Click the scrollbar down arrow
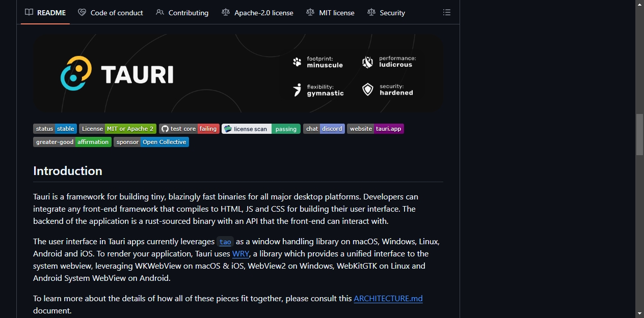 point(640,313)
